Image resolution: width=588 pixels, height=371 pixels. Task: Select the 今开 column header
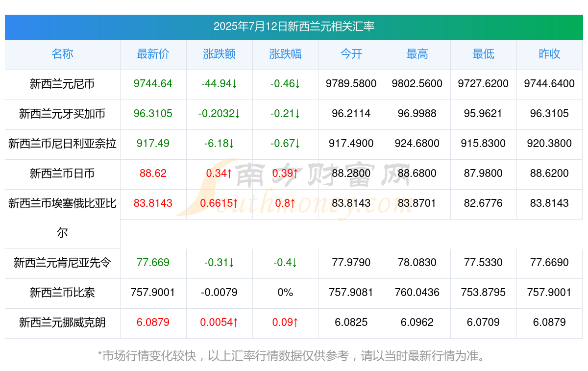(351, 54)
